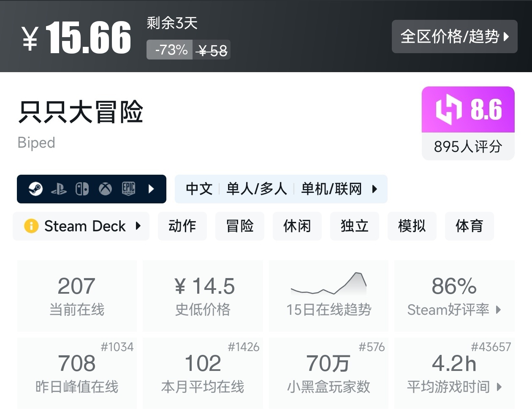Select the 冒险 genre tag
This screenshot has width=532, height=411.
click(240, 226)
